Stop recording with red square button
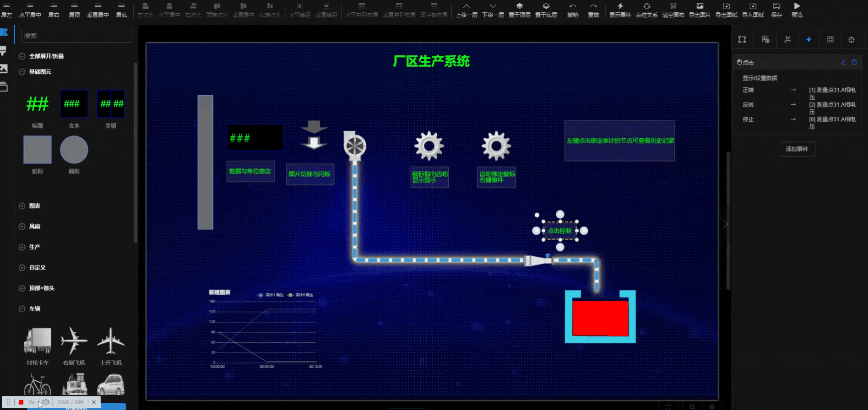 coord(21,402)
